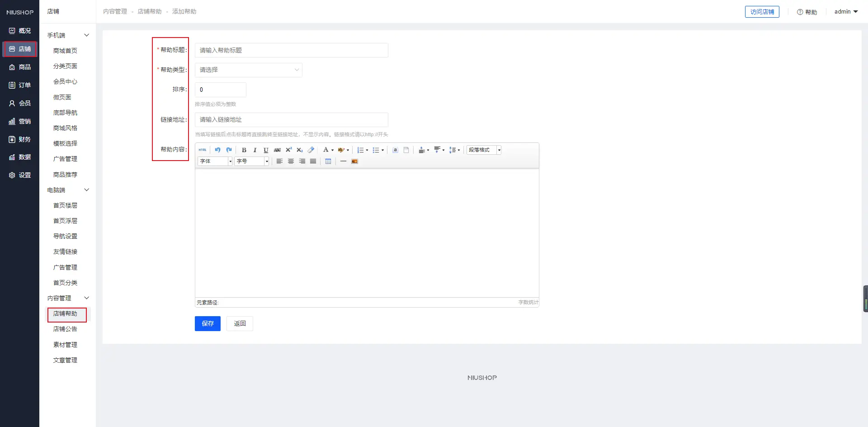This screenshot has width=868, height=427.
Task: Switch editor to HTML source mode
Action: (x=203, y=150)
